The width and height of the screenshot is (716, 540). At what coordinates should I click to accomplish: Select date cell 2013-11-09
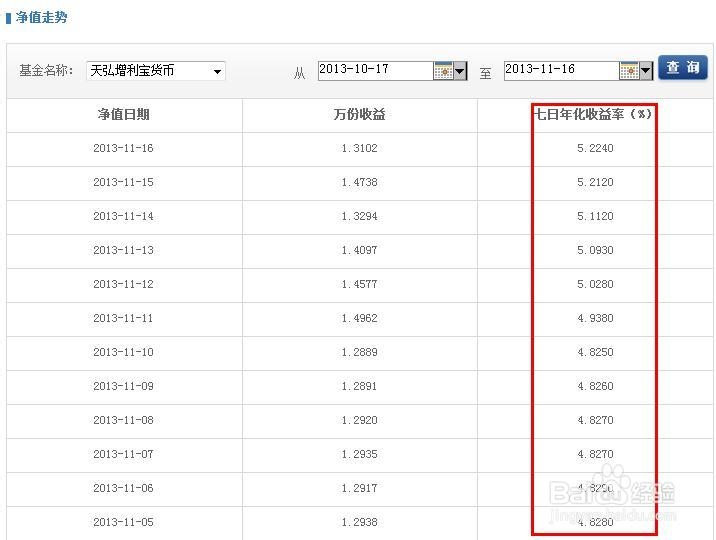[x=123, y=386]
